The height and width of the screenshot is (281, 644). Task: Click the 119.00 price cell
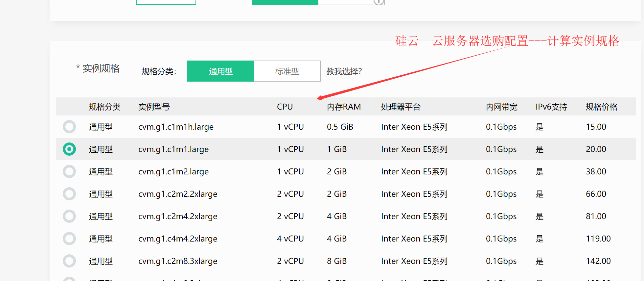point(598,239)
